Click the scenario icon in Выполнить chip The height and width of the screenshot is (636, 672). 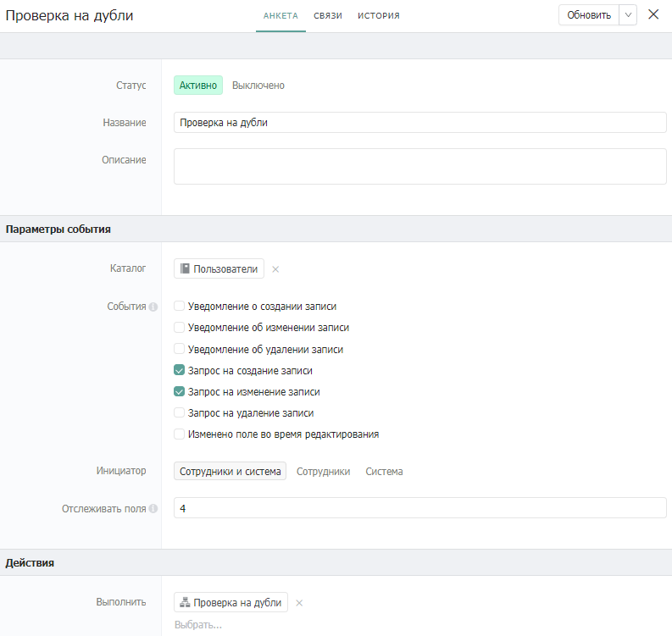[186, 602]
